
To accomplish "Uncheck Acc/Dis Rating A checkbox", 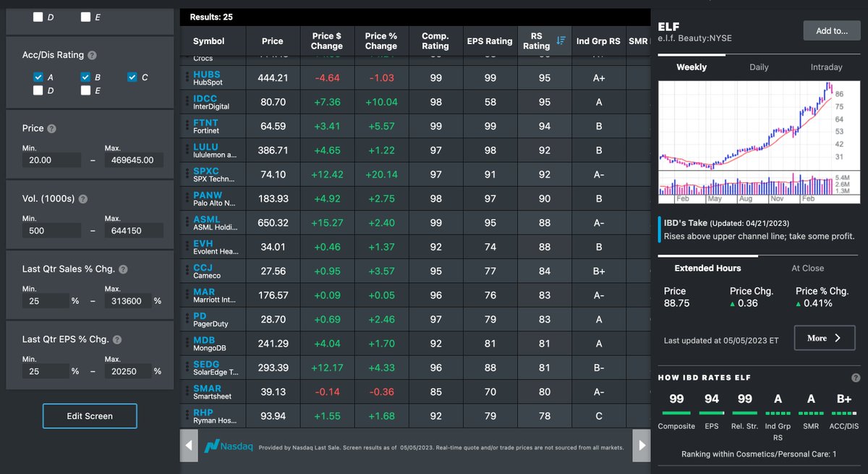I will (x=38, y=77).
